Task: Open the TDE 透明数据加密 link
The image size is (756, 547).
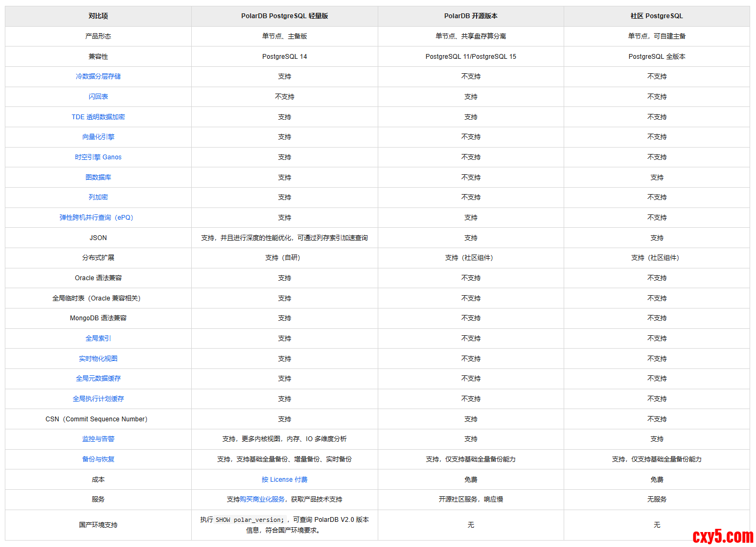Action: [x=98, y=117]
